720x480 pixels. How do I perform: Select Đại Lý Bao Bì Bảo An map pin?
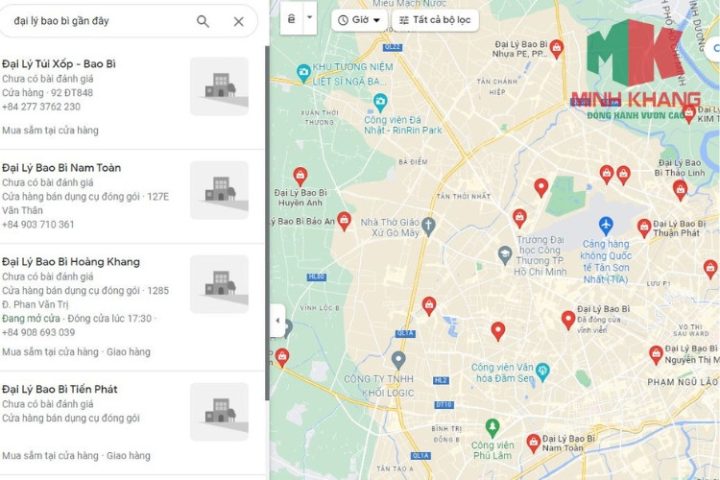coord(344,221)
